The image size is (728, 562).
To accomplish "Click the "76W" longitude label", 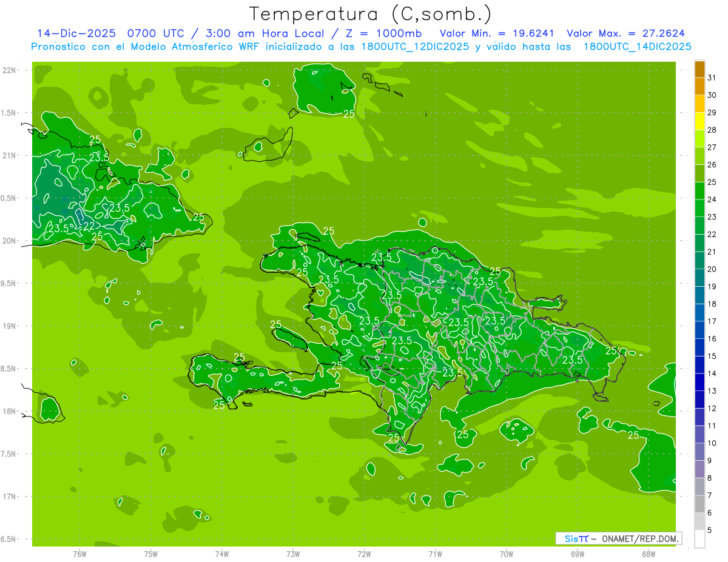I will [x=79, y=554].
